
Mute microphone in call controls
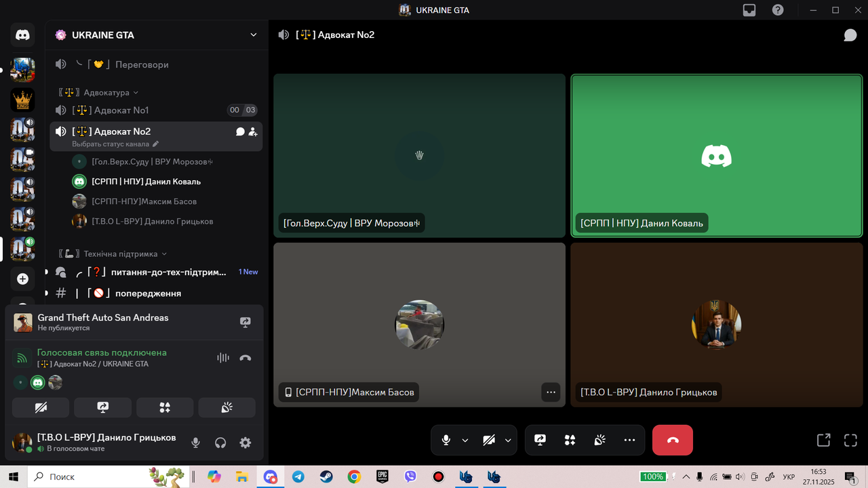coord(446,440)
